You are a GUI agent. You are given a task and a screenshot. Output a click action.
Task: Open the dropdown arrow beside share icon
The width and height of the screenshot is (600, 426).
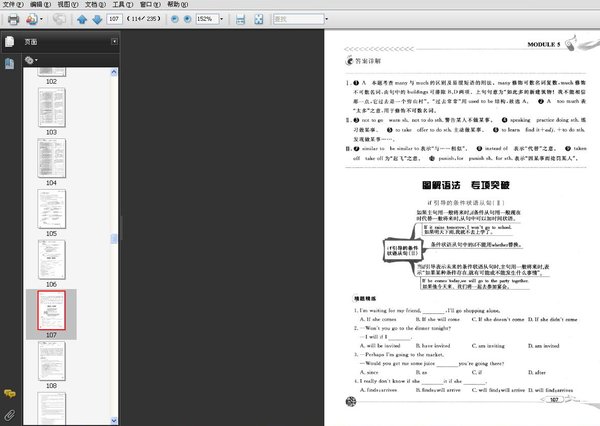[x=41, y=19]
